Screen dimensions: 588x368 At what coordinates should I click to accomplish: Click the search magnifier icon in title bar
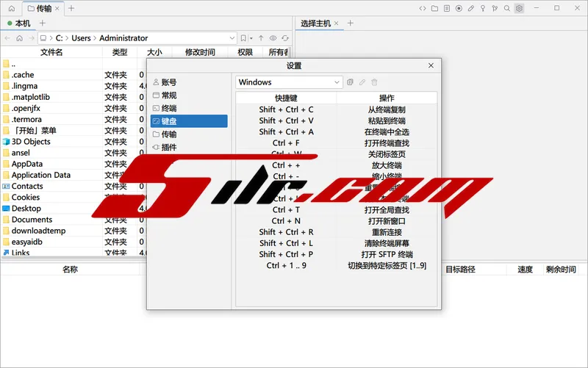(507, 8)
